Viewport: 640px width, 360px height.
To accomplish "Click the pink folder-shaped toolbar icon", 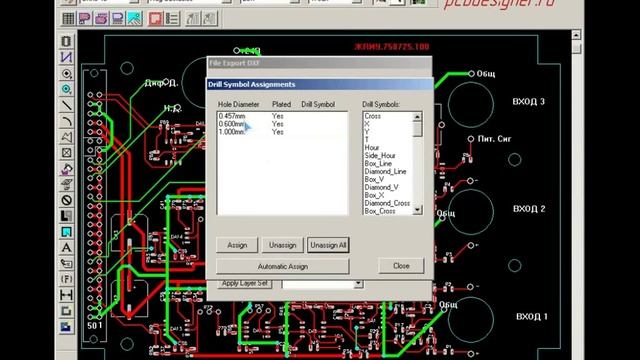I will 101,18.
